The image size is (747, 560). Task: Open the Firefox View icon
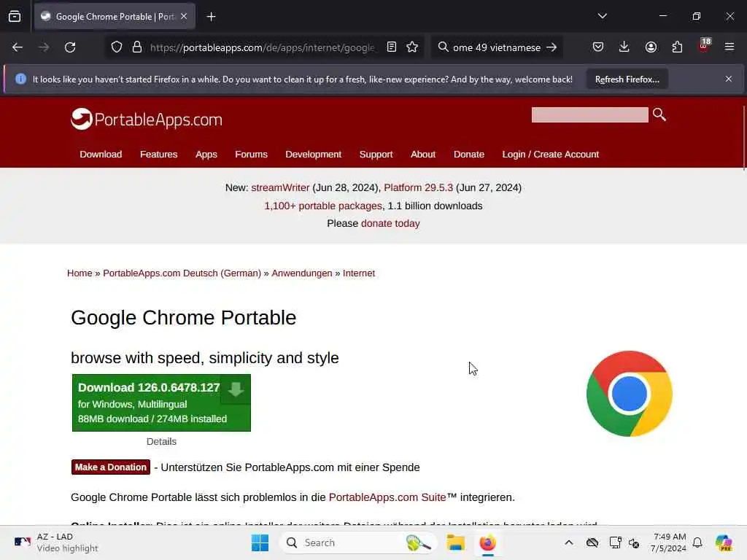coord(15,16)
